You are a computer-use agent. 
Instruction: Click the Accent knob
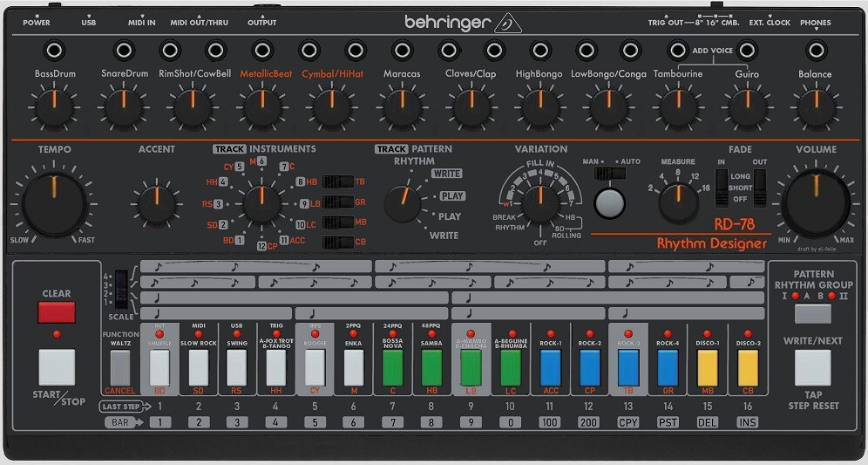[157, 204]
